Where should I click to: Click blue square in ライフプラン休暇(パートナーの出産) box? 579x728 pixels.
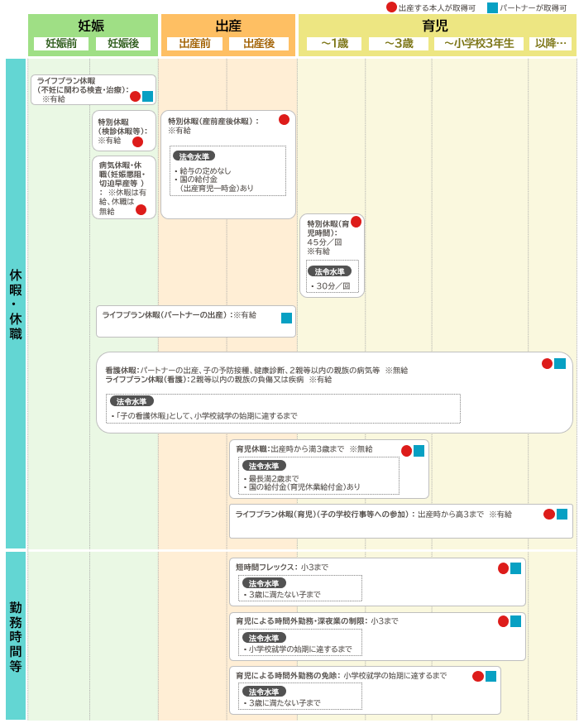(286, 318)
